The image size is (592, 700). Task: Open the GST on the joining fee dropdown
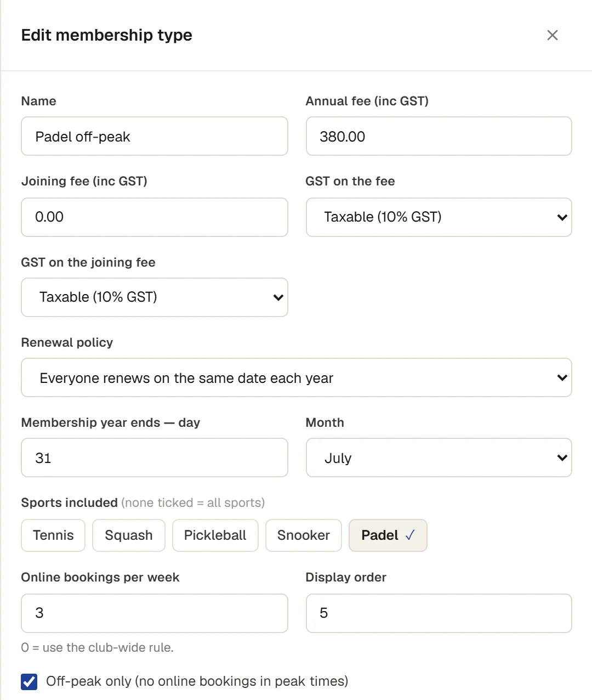coord(155,297)
